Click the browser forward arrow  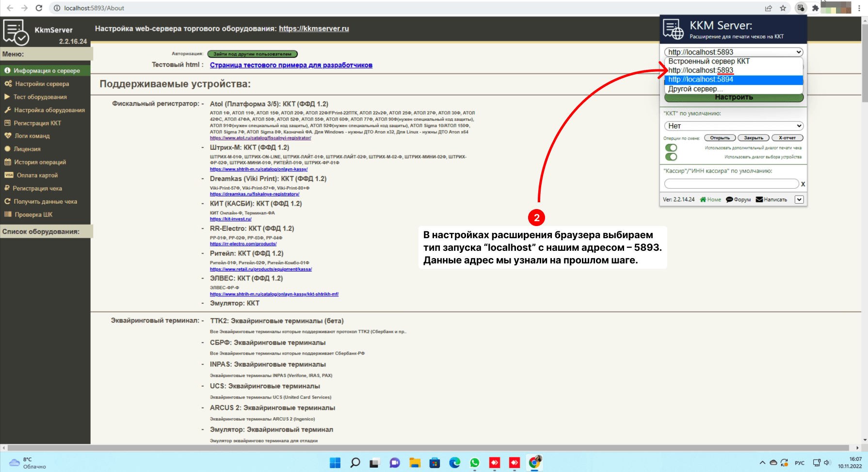[24, 8]
